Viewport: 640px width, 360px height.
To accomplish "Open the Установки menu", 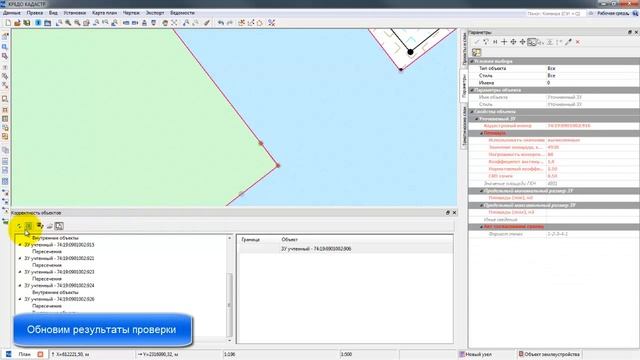I will pyautogui.click(x=74, y=13).
